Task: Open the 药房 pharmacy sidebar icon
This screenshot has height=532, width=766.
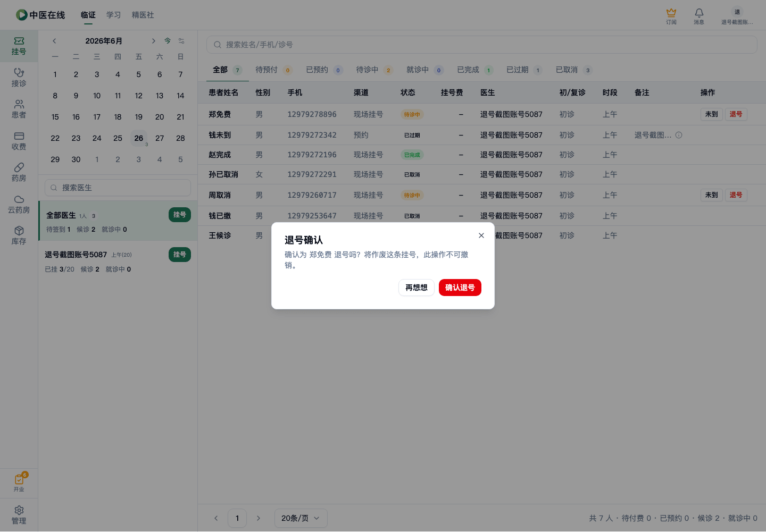Action: tap(19, 173)
